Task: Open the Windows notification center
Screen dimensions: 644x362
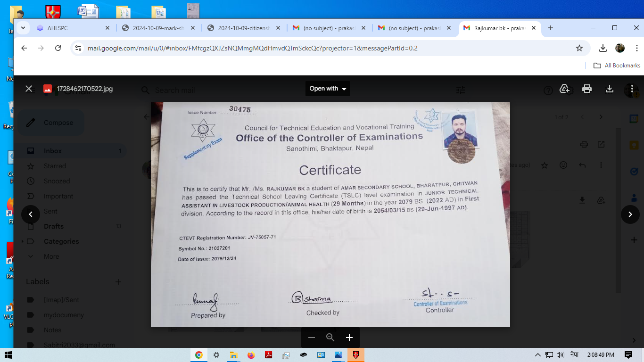Action: click(628, 355)
